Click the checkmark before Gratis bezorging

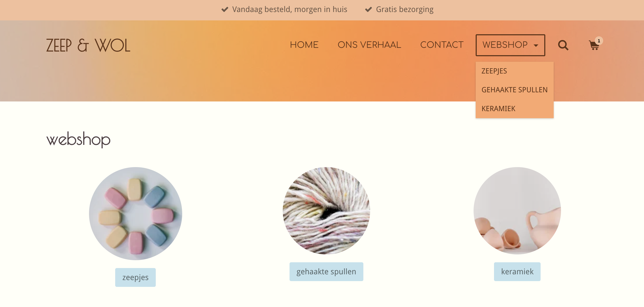coord(369,9)
